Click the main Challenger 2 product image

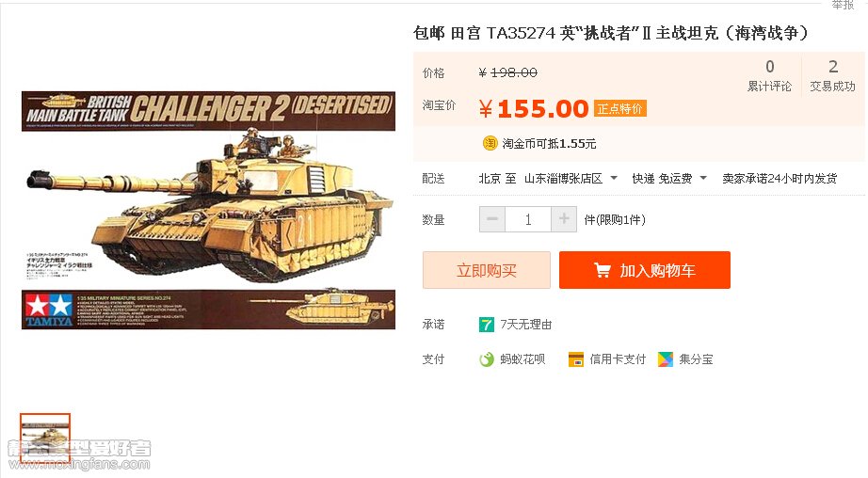[209, 210]
